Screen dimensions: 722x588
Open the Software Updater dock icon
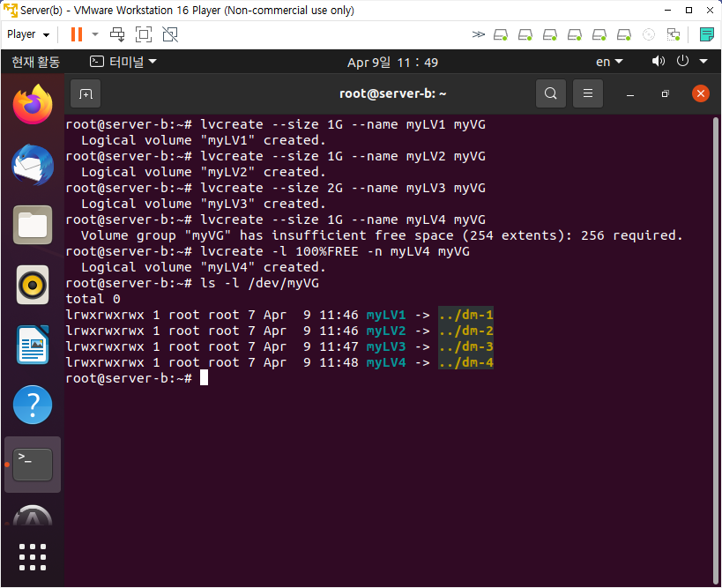33,516
